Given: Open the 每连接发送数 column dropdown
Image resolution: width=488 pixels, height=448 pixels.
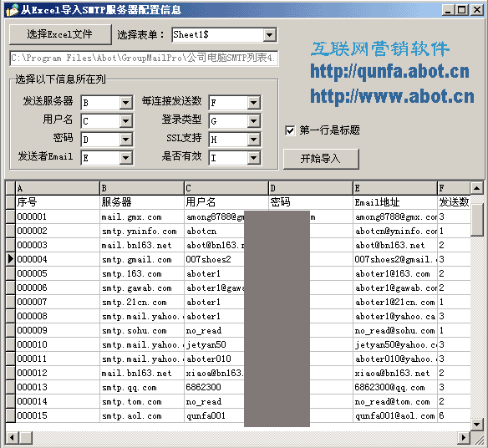Looking at the screenshot, I should 254,103.
